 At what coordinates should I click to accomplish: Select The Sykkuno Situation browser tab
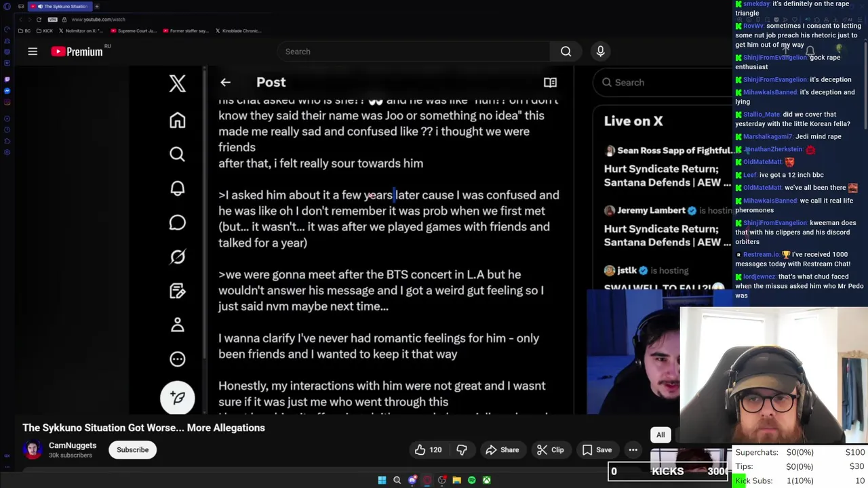tap(62, 6)
